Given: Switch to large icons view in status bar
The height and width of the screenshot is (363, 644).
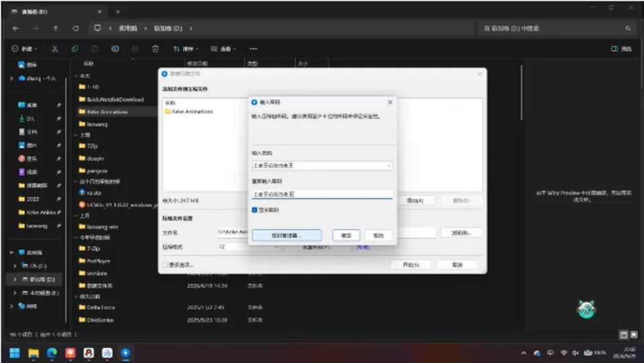Looking at the screenshot, I should pyautogui.click(x=633, y=335).
